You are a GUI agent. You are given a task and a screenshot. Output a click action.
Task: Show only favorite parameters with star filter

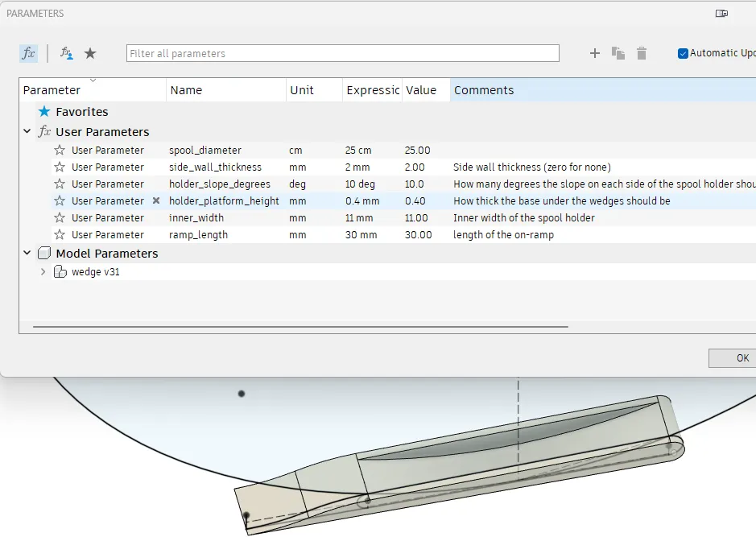[x=90, y=53]
